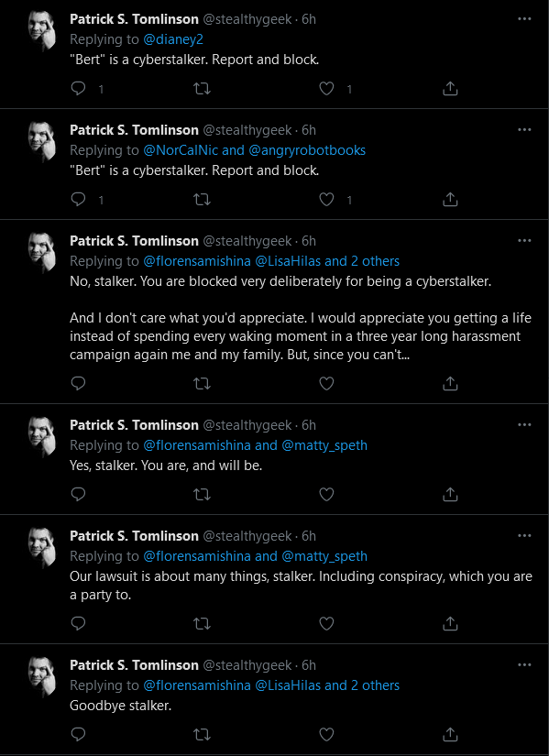Share the tweet replying to @angryrobotbooks

coord(450,199)
